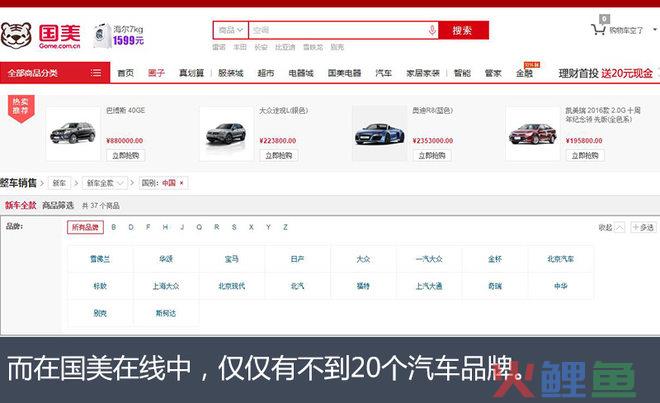Image resolution: width=660 pixels, height=403 pixels.
Task: Expand the shopping cart dropdown arrow
Action: (655, 29)
